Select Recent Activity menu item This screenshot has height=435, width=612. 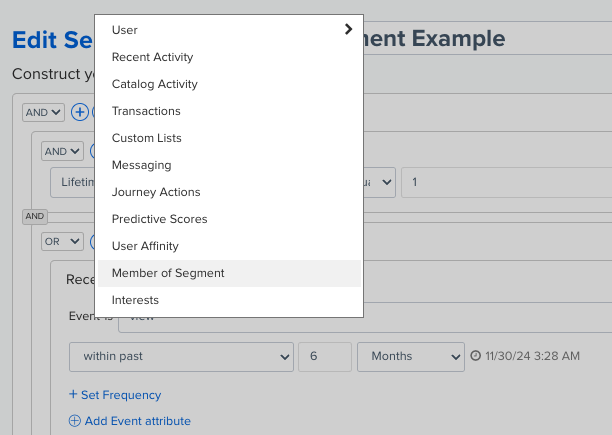[229, 57]
